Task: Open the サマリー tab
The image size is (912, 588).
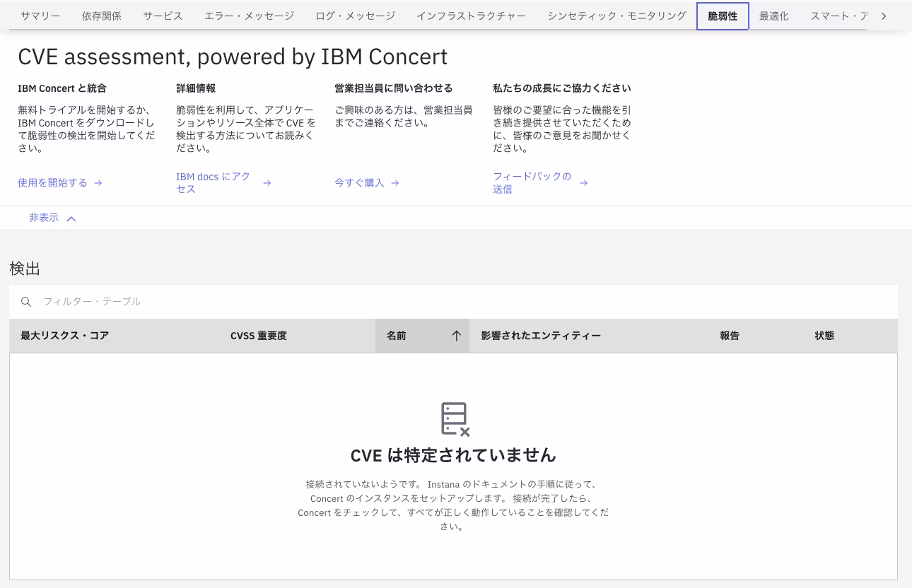Action: (40, 16)
